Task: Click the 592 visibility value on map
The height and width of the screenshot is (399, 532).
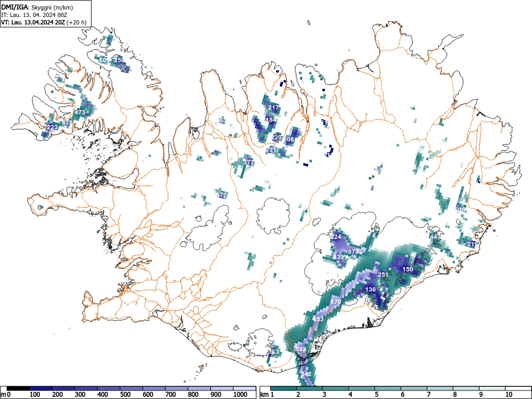Action: click(301, 349)
